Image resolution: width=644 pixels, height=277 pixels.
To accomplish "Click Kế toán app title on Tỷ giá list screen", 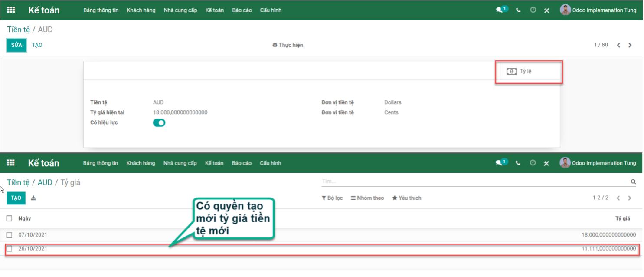I will pos(43,163).
